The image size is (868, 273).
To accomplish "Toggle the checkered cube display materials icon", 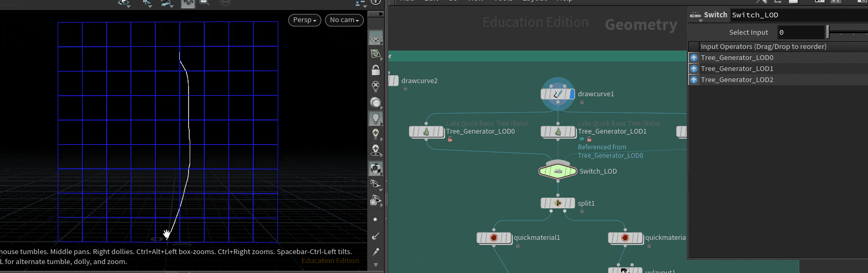I will click(x=376, y=168).
